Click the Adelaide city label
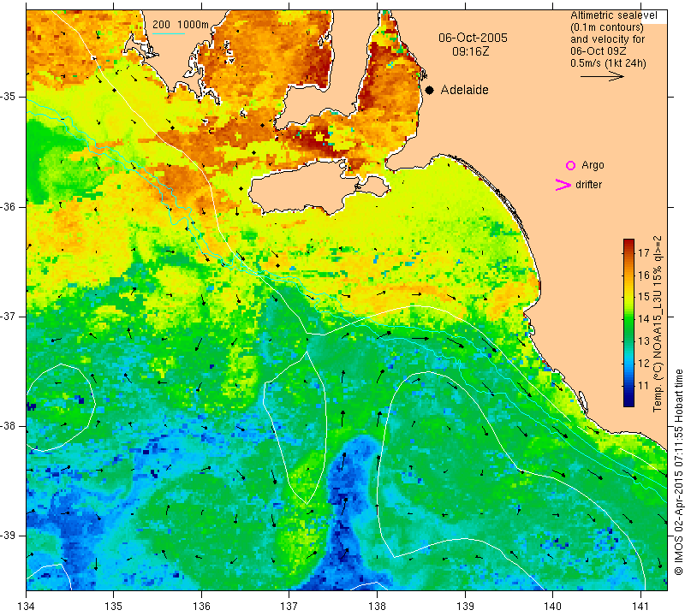The width and height of the screenshot is (685, 616). coord(464,90)
